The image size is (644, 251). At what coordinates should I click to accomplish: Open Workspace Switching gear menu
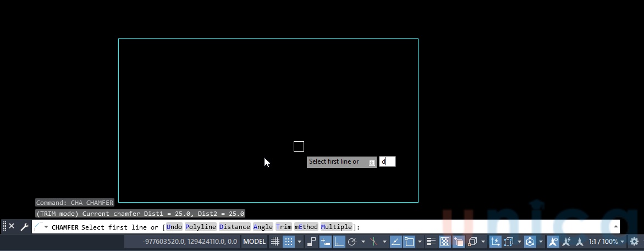pos(634,242)
